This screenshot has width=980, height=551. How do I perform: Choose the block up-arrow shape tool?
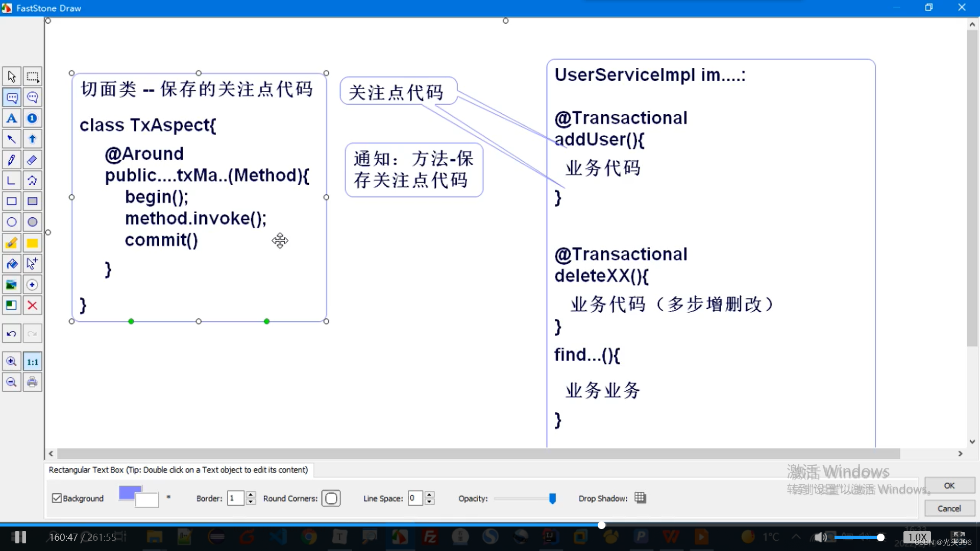(32, 139)
